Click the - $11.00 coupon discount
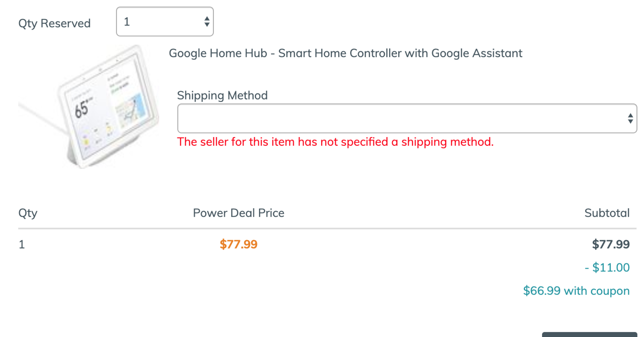Screen dimensions: 644x337 607,268
